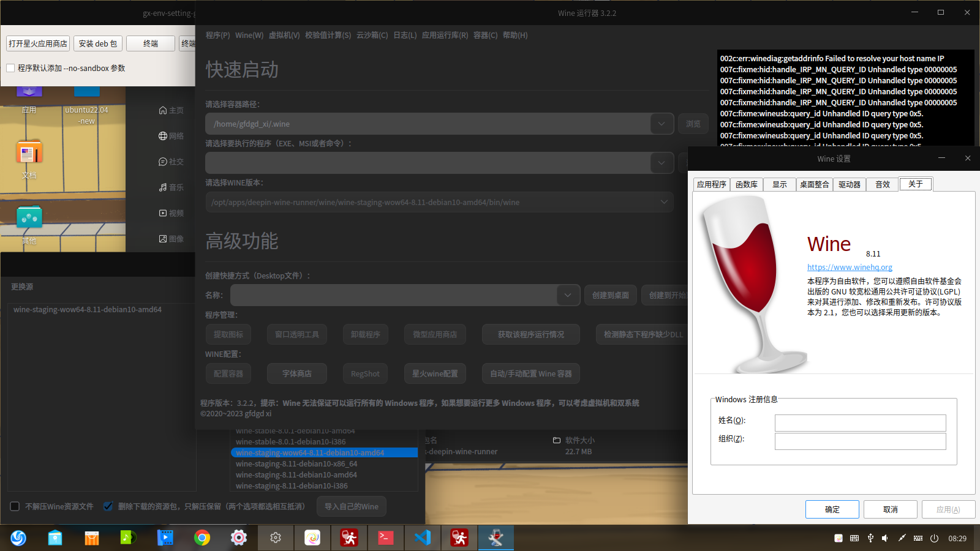
Task: Click the 星火wine配置 button
Action: [x=435, y=373]
